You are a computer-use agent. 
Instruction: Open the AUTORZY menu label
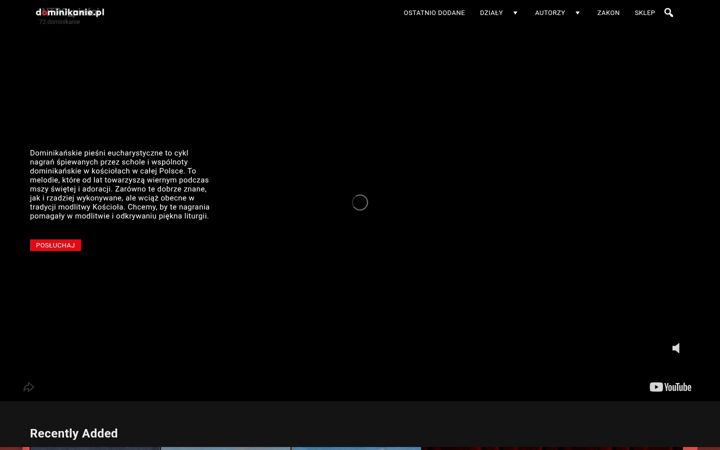tap(550, 13)
